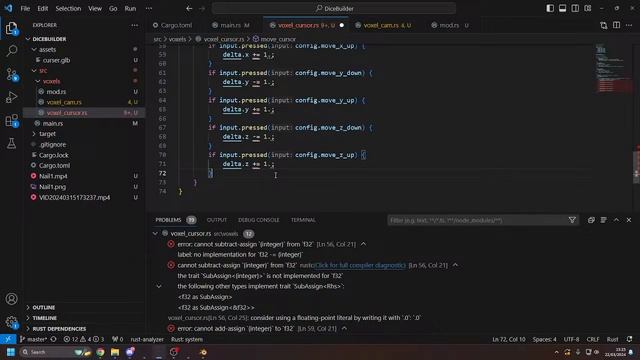Open the Problems filter options funnel
640x360 pixels.
coord(572,220)
